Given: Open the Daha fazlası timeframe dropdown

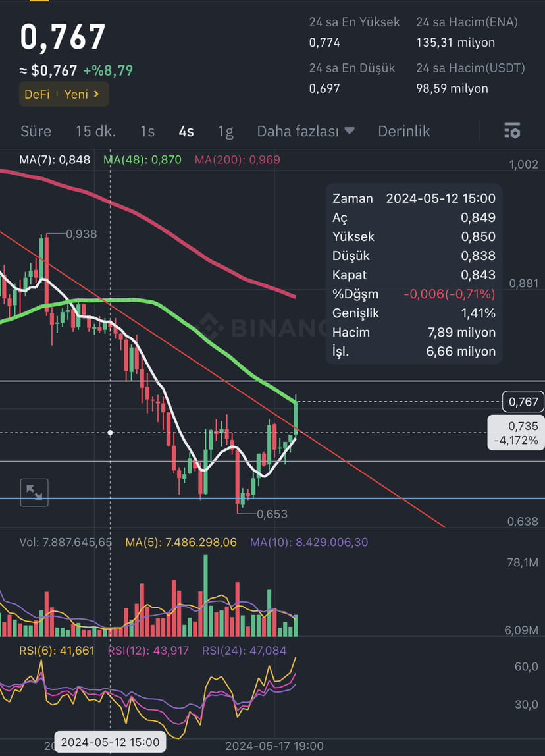Looking at the screenshot, I should coord(305,131).
